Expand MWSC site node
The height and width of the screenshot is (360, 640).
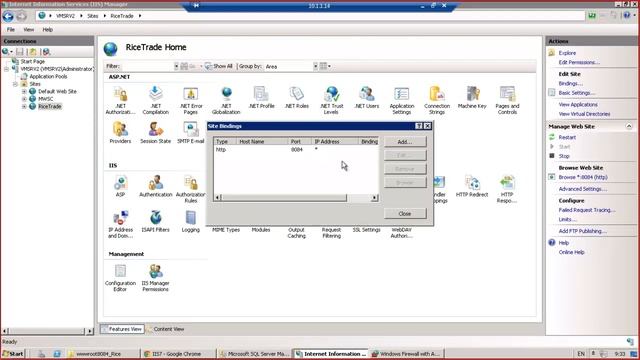coord(24,99)
